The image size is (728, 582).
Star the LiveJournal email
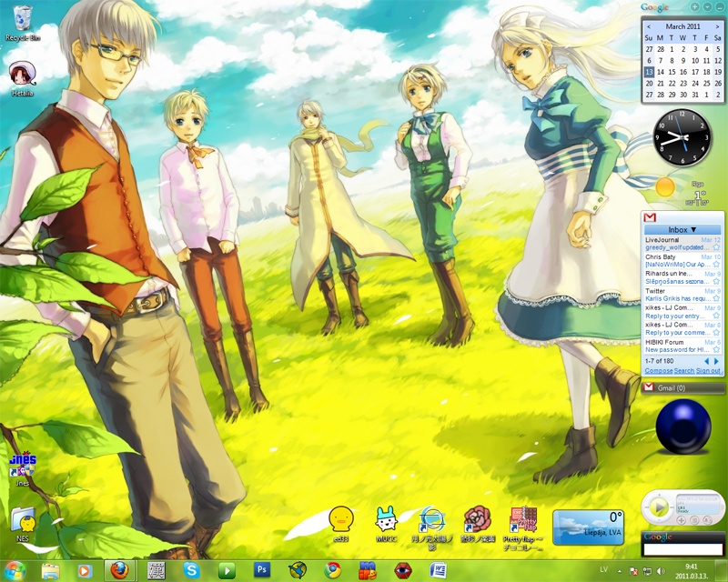click(716, 248)
